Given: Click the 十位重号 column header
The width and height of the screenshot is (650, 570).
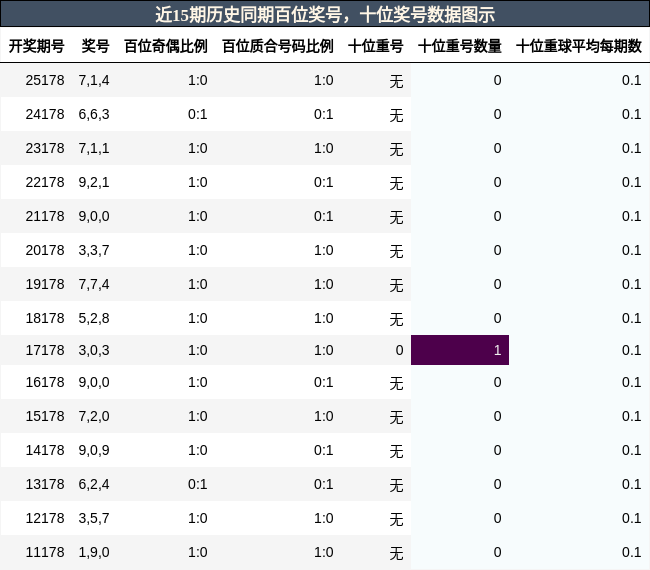Looking at the screenshot, I should 376,46.
